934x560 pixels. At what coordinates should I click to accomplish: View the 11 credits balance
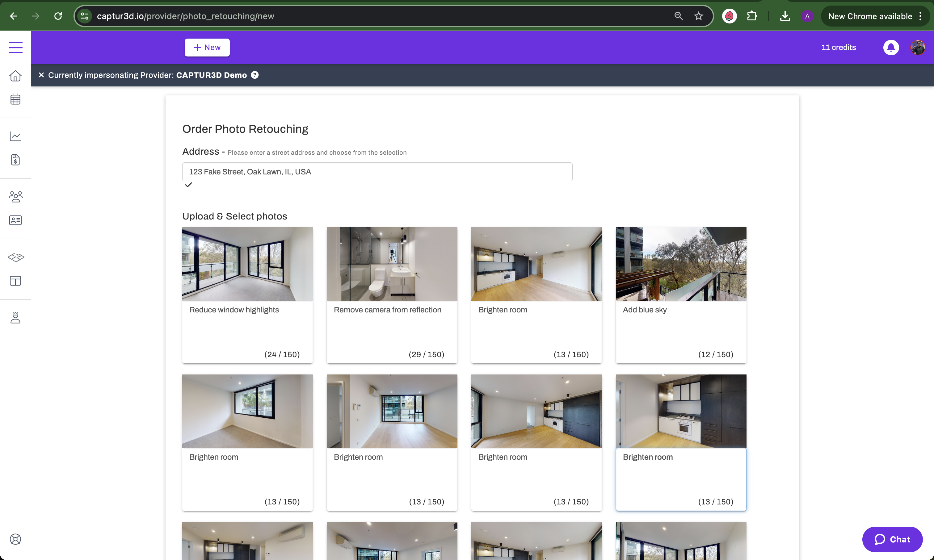[x=839, y=48]
